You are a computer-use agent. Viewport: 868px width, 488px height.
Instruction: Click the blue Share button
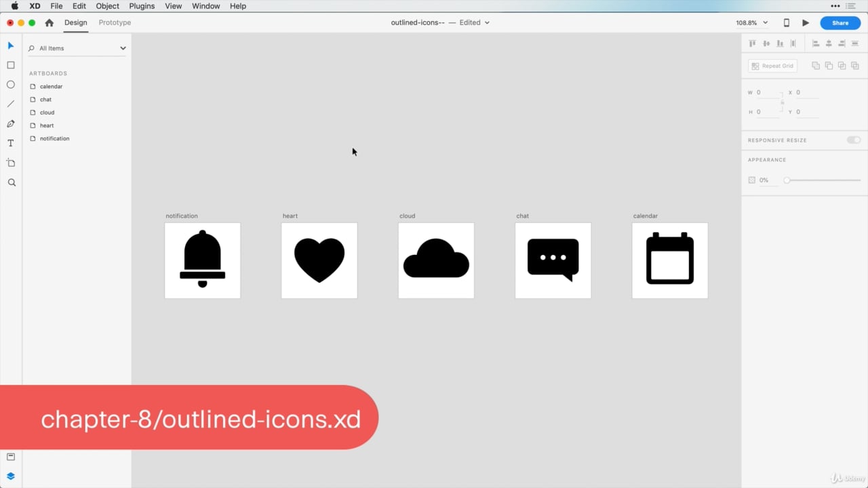840,23
